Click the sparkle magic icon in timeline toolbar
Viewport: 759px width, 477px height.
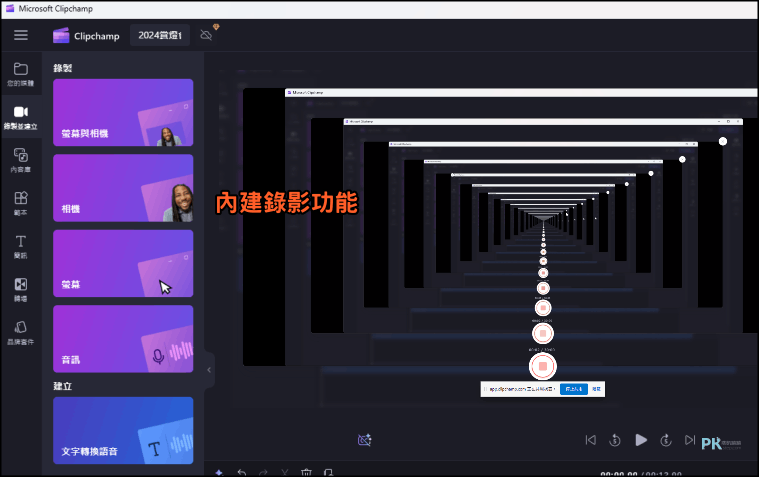(x=219, y=472)
